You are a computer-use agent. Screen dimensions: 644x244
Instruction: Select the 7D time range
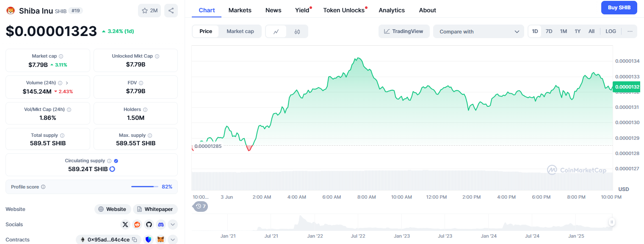(x=549, y=31)
